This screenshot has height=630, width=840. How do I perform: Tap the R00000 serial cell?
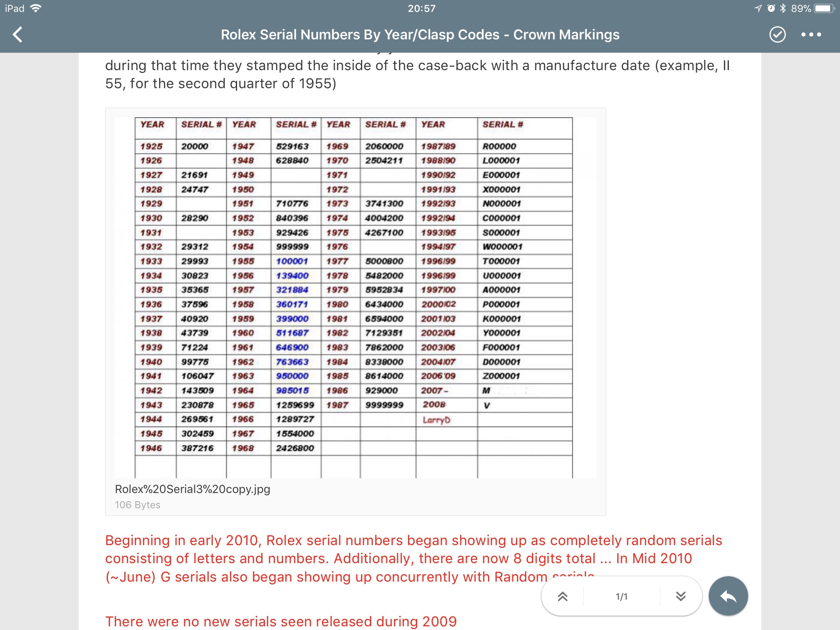coord(499,146)
